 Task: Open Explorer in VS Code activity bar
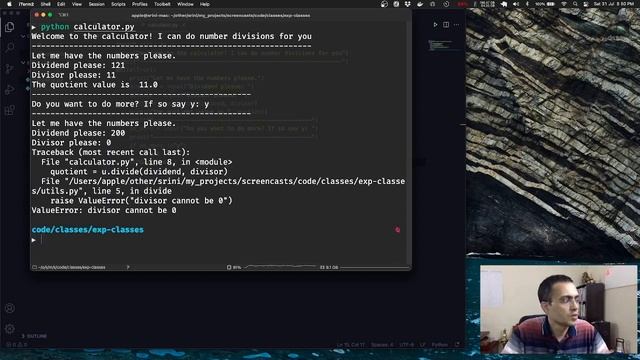(x=9, y=27)
